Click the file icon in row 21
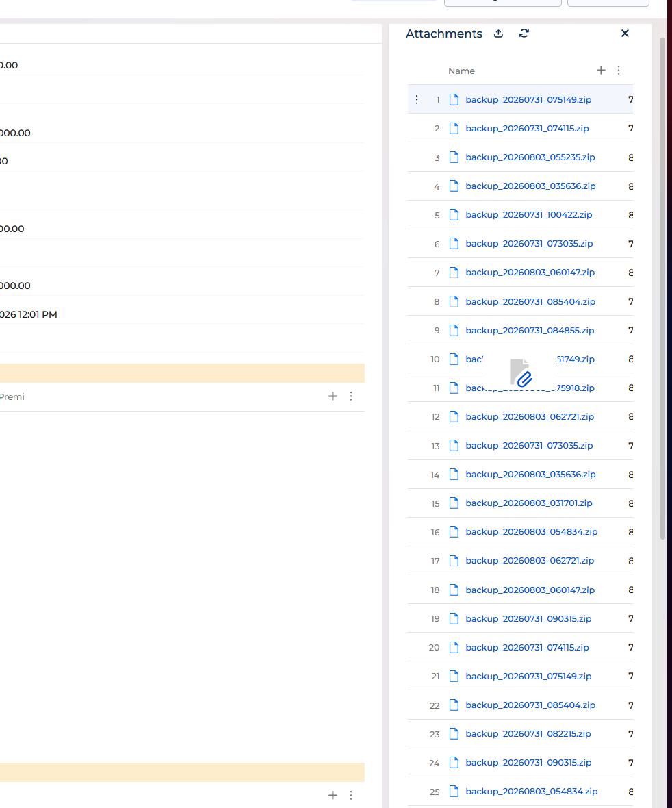The height and width of the screenshot is (808, 672). tap(454, 676)
